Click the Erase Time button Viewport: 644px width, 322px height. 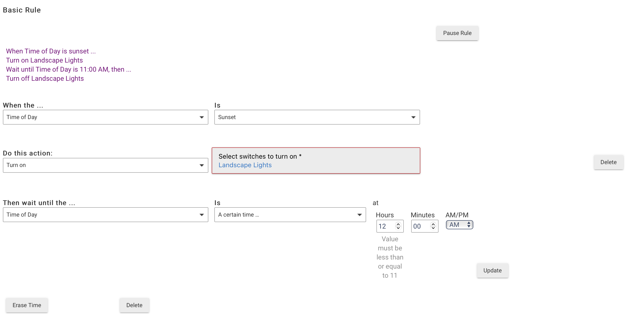pyautogui.click(x=27, y=305)
